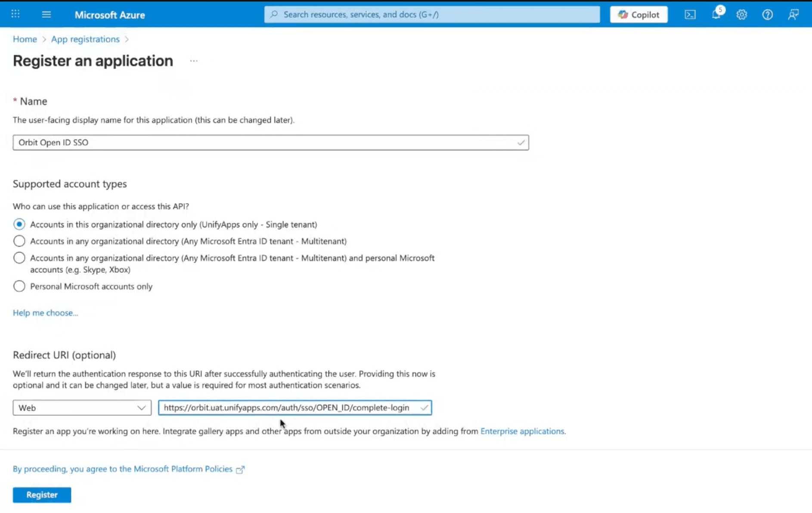Viewport: 812px width, 513px height.
Task: Open Copilot from the top bar
Action: [x=638, y=15]
